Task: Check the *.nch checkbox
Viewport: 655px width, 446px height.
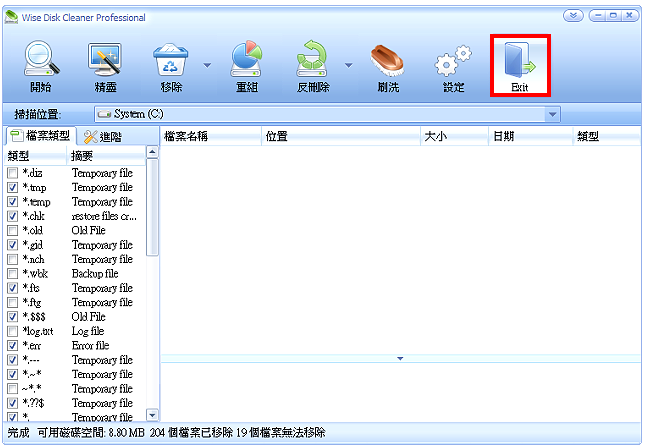Action: point(13,259)
